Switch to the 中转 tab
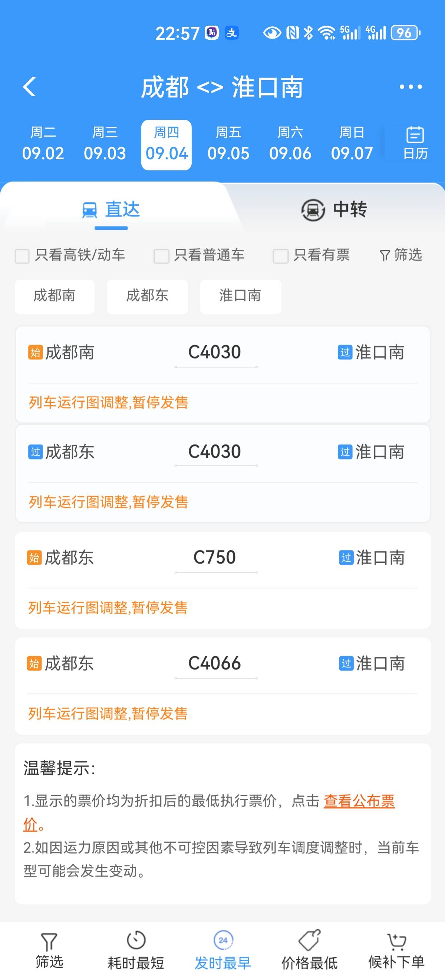445x980 pixels. (334, 210)
